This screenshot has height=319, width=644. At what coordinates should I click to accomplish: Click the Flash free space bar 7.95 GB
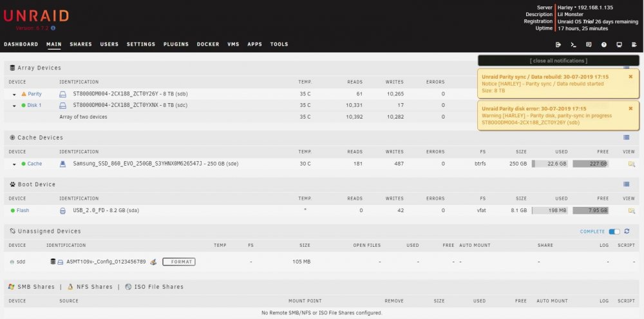click(591, 211)
